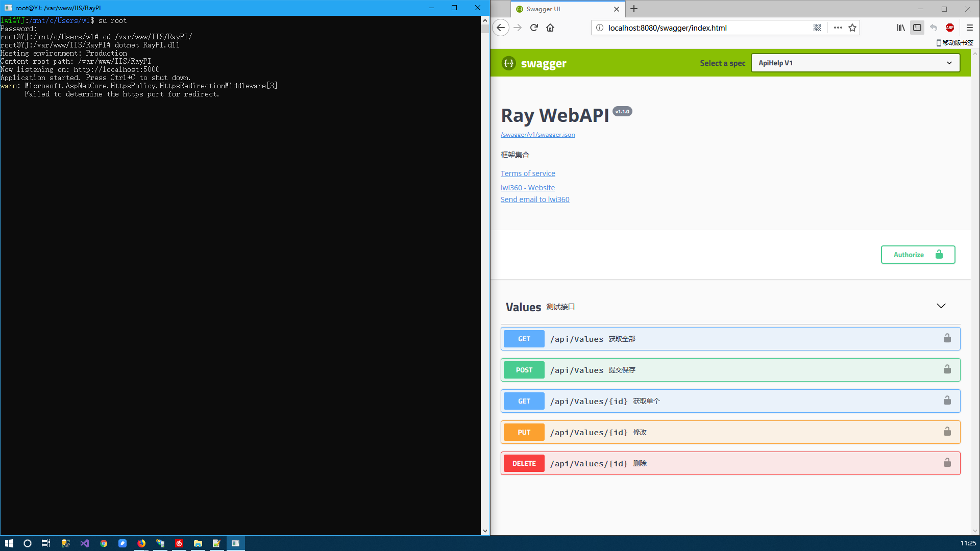Open Firefox hamburger menu
This screenshot has width=980, height=551.
coord(970,28)
